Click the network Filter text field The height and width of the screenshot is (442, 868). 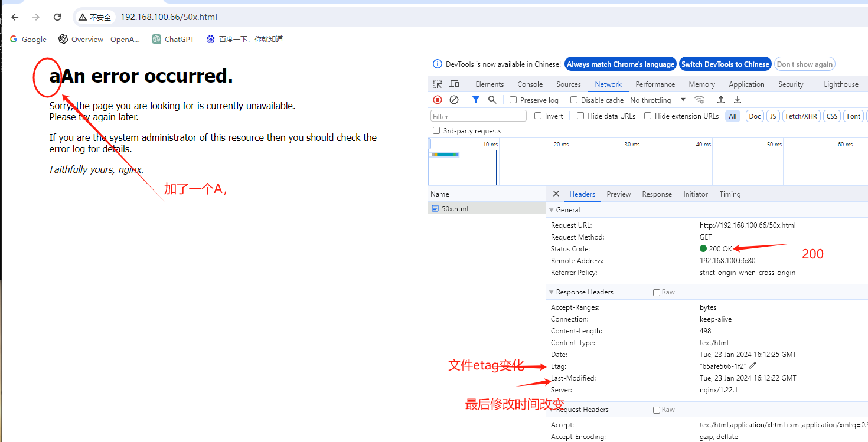478,116
